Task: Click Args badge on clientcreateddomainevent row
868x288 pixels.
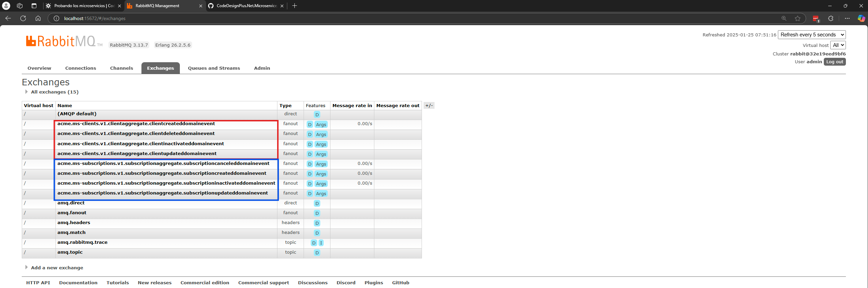Action: click(x=321, y=124)
